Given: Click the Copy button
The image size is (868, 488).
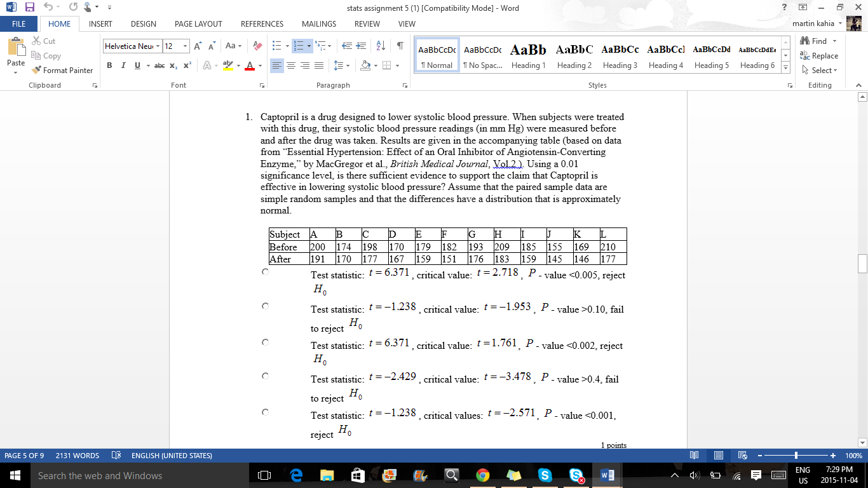Looking at the screenshot, I should tap(46, 56).
